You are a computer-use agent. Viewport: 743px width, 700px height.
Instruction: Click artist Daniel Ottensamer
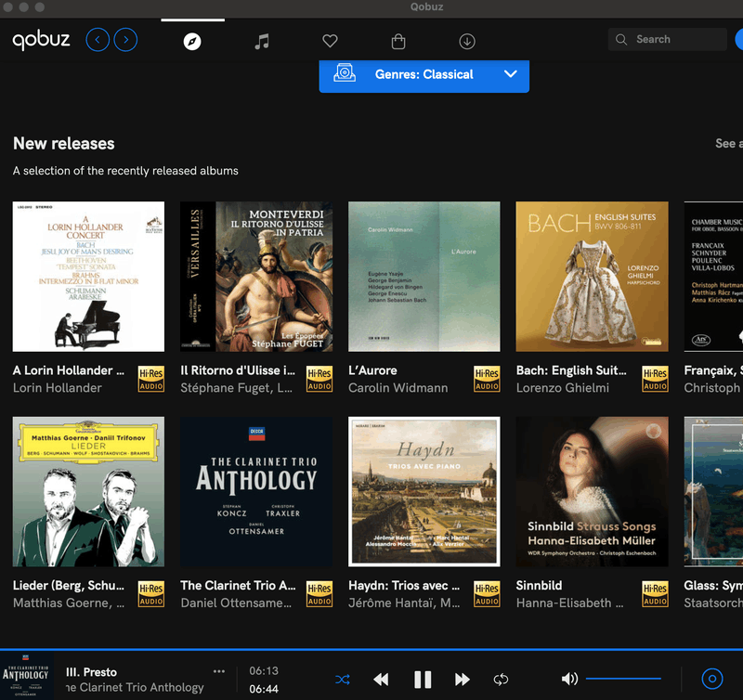(236, 603)
